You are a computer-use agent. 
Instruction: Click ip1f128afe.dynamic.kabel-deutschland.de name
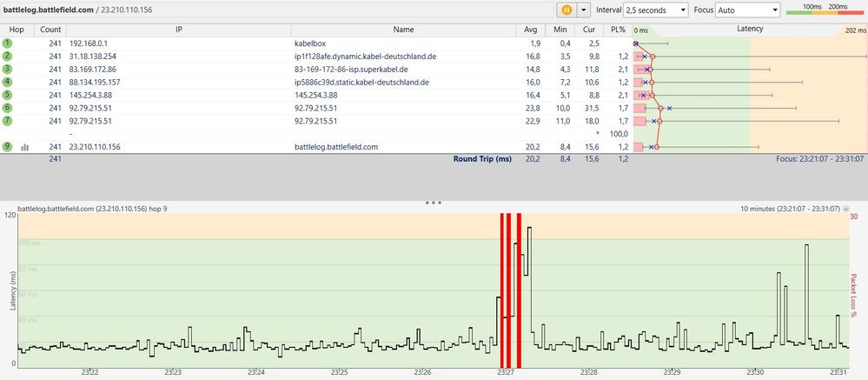[366, 57]
